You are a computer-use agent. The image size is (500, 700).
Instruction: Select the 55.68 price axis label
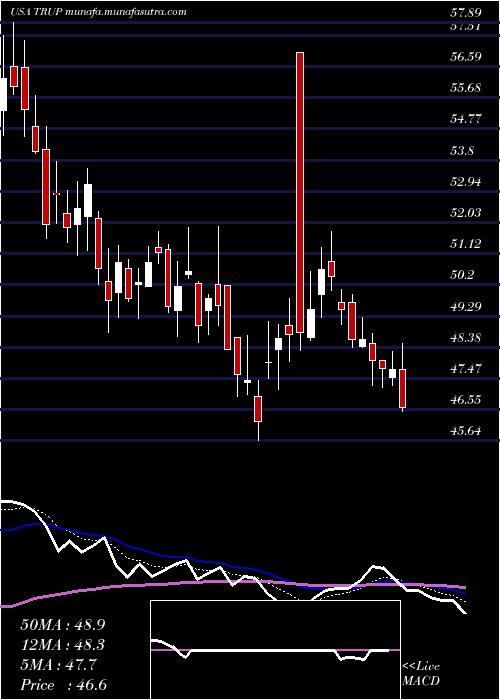pyautogui.click(x=468, y=88)
